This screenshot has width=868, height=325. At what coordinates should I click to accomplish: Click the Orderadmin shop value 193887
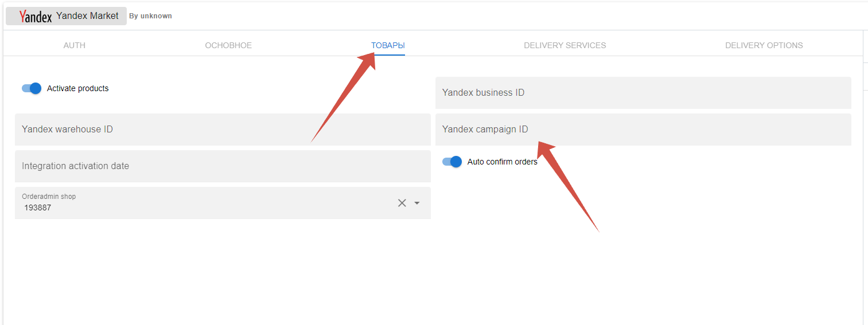37,207
